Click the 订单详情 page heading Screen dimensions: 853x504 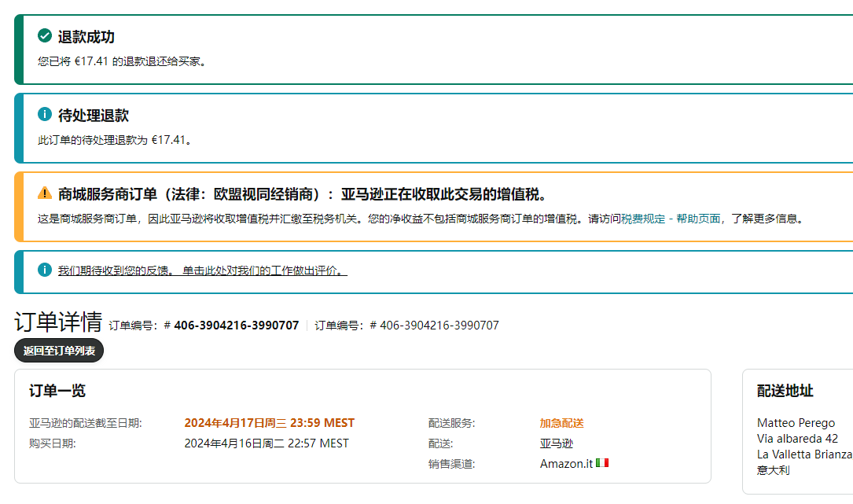(58, 322)
